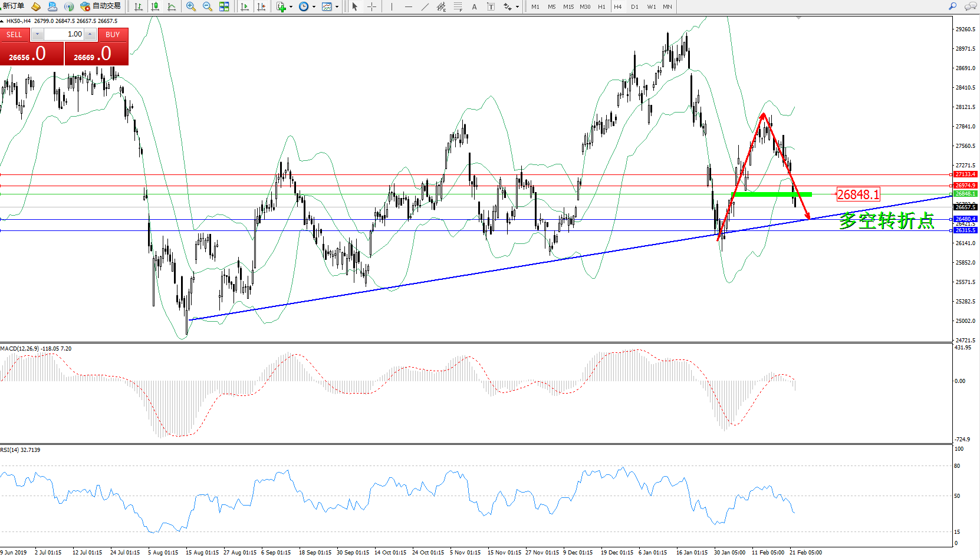Open the chart templates dropdown arrow
The width and height of the screenshot is (980, 558).
click(x=337, y=7)
